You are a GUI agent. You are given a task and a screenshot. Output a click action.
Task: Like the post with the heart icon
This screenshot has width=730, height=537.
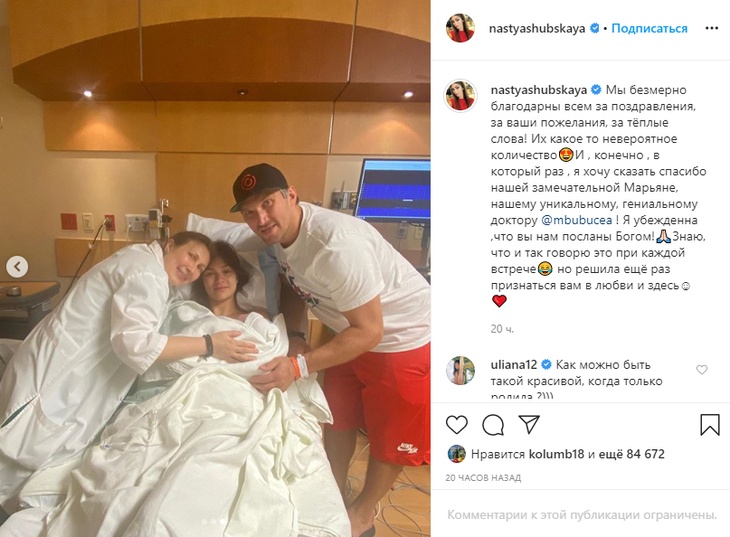pos(456,425)
